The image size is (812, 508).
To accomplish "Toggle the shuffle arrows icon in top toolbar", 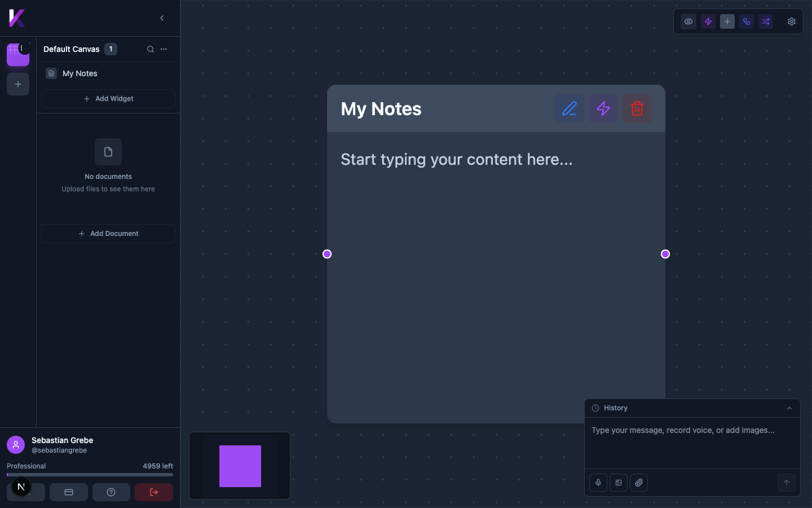I will point(766,21).
